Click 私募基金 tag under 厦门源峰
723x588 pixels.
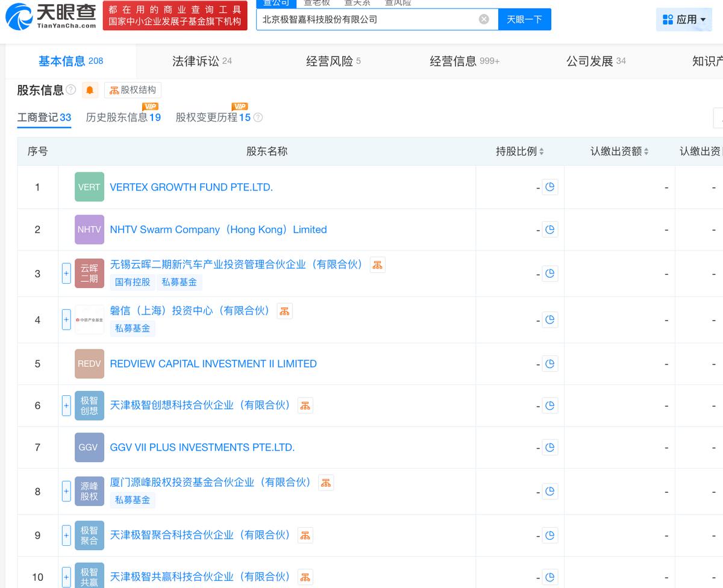click(133, 500)
